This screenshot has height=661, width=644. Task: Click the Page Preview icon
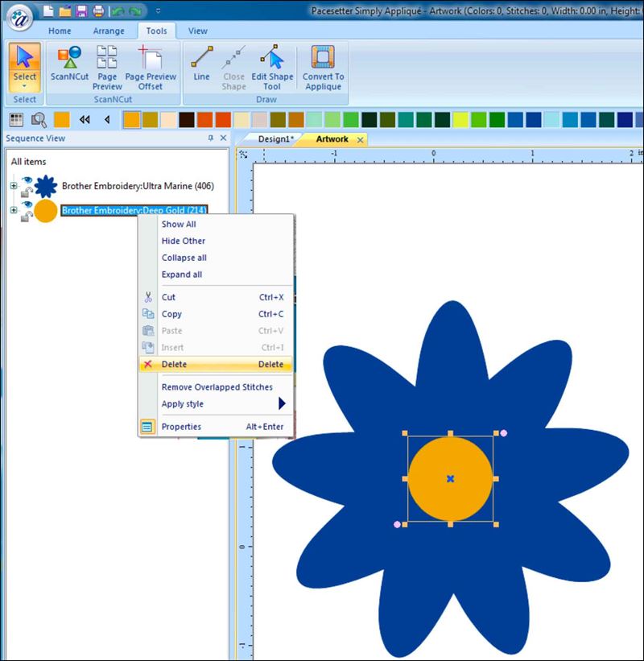click(107, 64)
